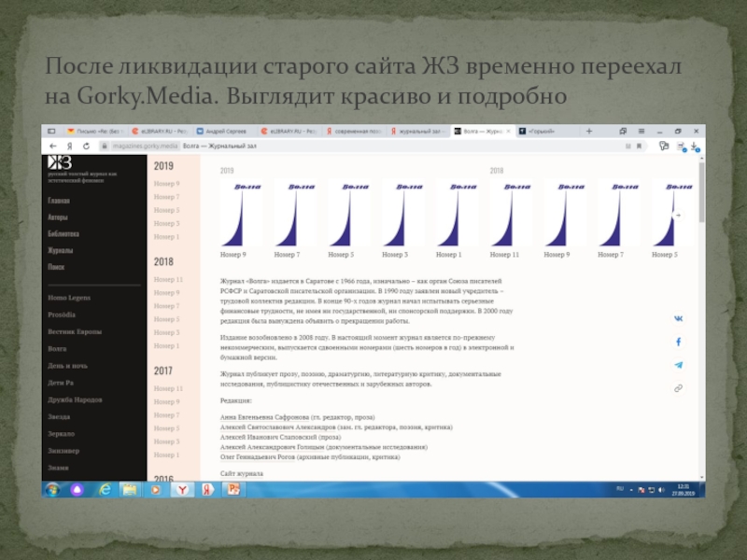Screen dimensions: 747x560
Task: Share page via VK icon
Action: point(679,318)
